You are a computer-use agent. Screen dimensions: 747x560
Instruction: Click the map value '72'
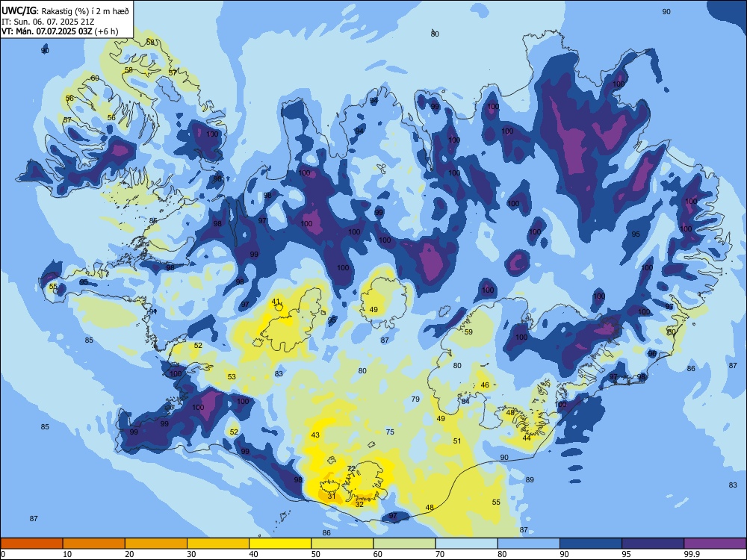pos(351,469)
